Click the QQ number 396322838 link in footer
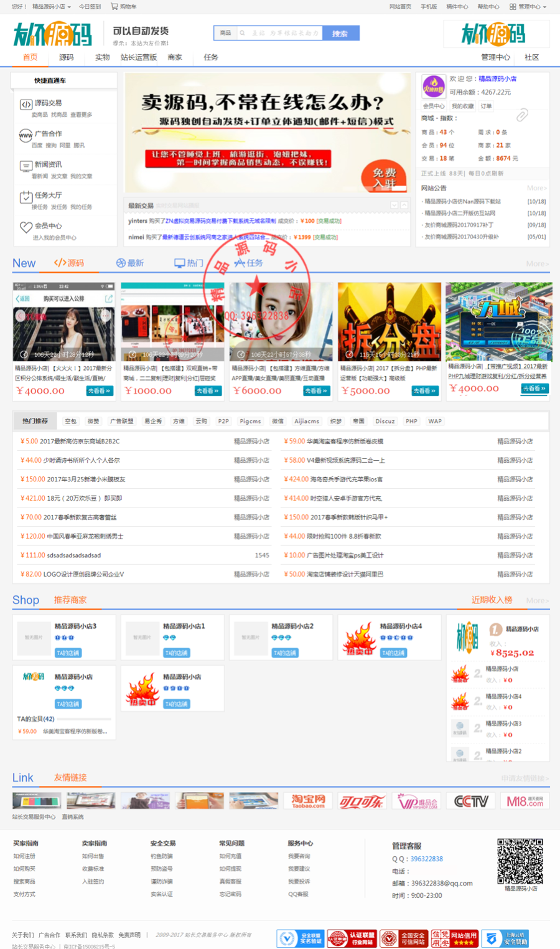This screenshot has height=949, width=560. coord(427,859)
